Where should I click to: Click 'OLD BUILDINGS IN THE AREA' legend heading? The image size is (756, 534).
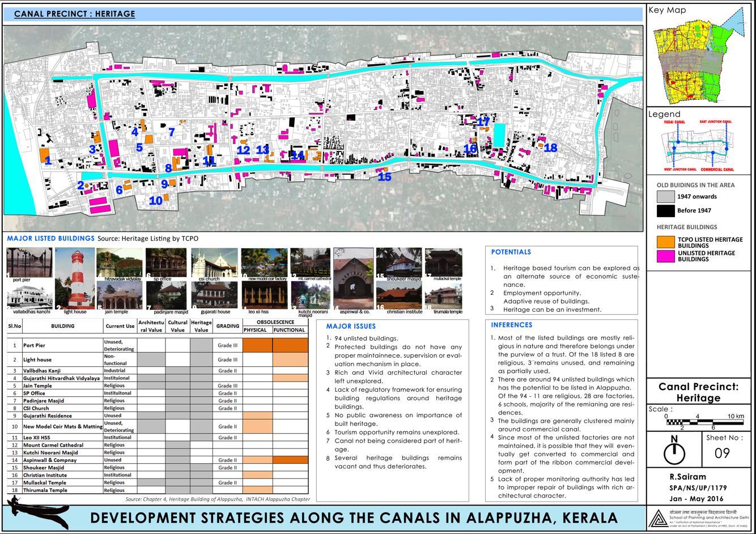[x=696, y=185]
